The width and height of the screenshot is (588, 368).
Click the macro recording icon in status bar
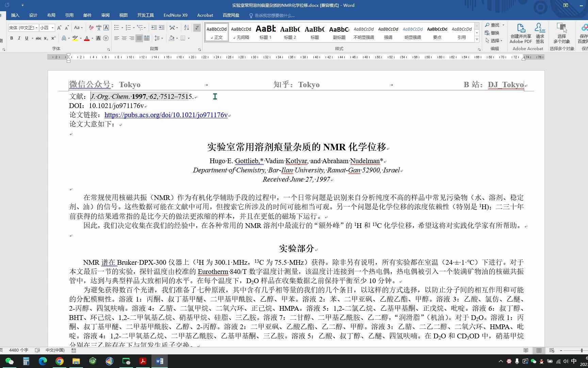tap(74, 350)
